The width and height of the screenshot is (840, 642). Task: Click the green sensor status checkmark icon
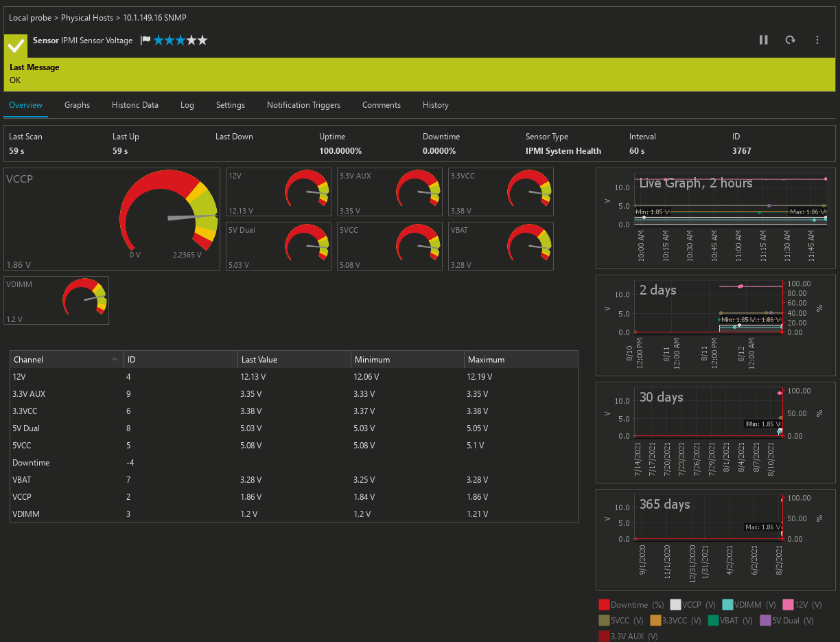pos(16,45)
